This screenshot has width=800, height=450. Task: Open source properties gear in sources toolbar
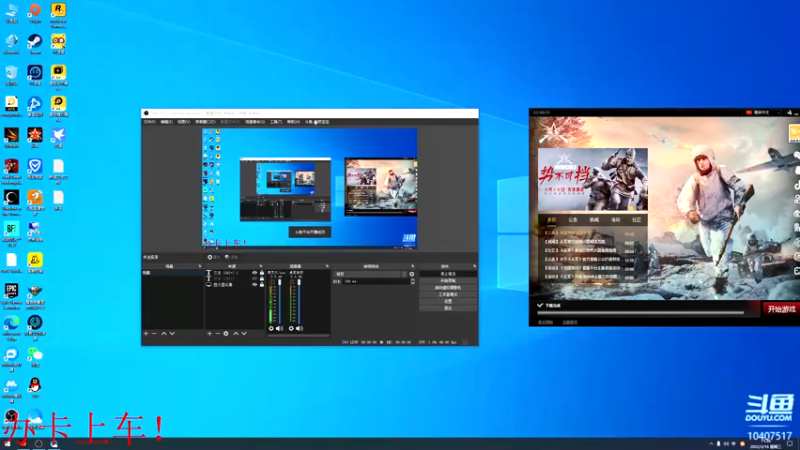[226, 334]
